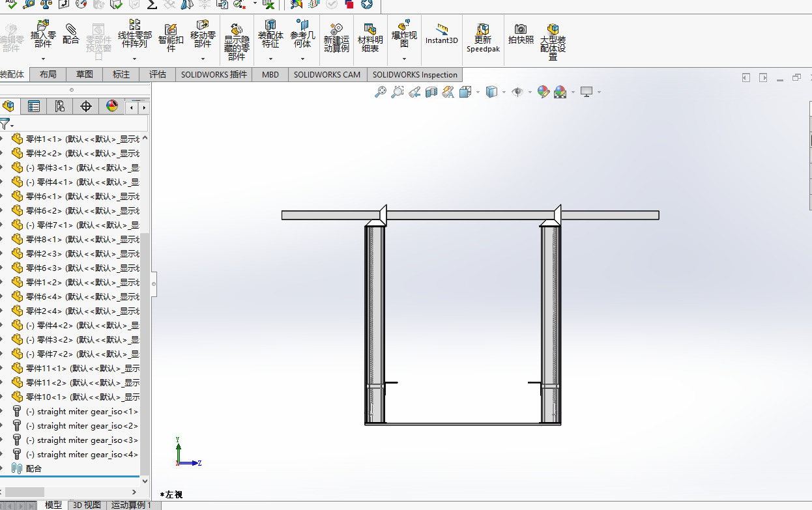Open the SOLIDWORKS Inspection tab
This screenshot has width=812, height=510.
click(415, 74)
